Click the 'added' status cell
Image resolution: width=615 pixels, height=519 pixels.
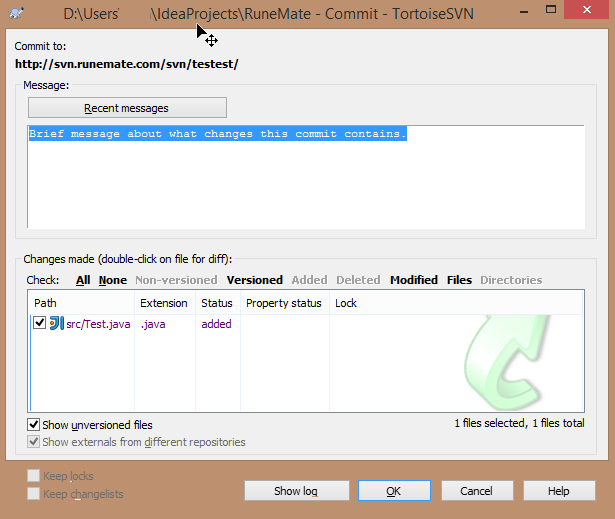[x=216, y=324]
